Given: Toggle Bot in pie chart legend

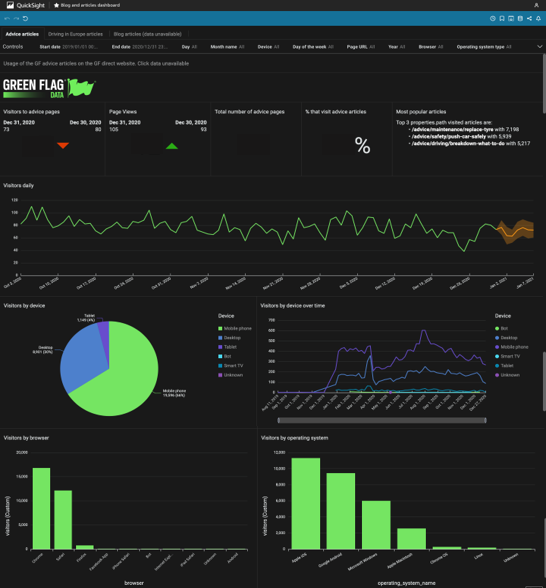Looking at the screenshot, I should click(225, 357).
